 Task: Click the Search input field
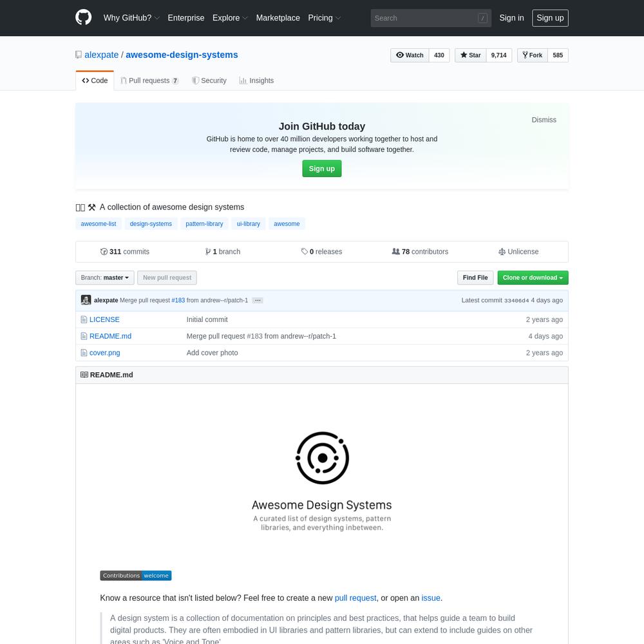click(431, 18)
